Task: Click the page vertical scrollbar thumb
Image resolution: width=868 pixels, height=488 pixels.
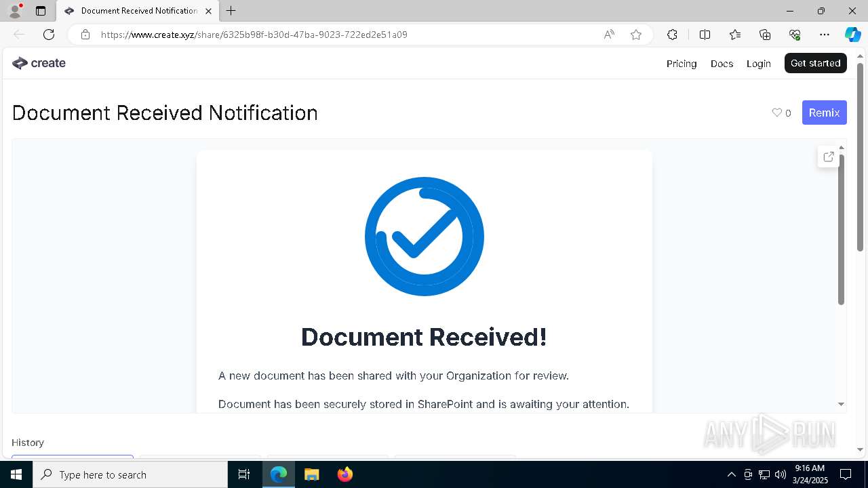Action: (x=861, y=157)
